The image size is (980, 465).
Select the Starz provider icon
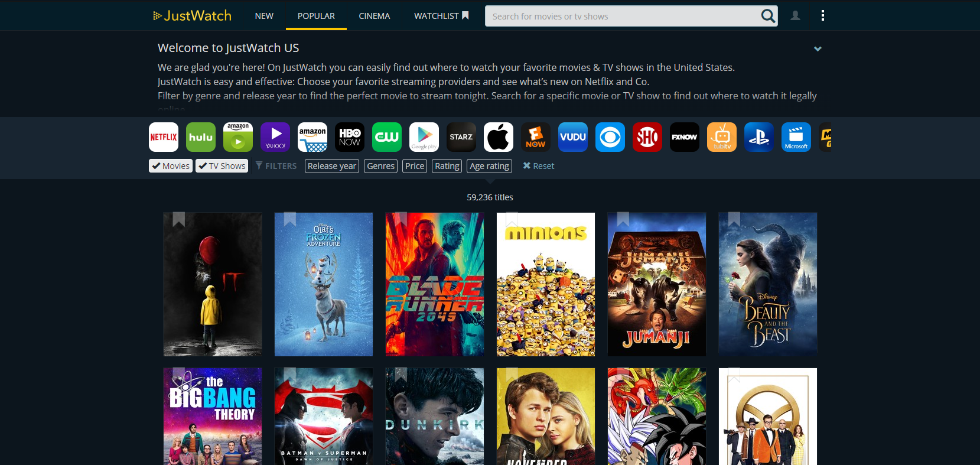point(461,137)
